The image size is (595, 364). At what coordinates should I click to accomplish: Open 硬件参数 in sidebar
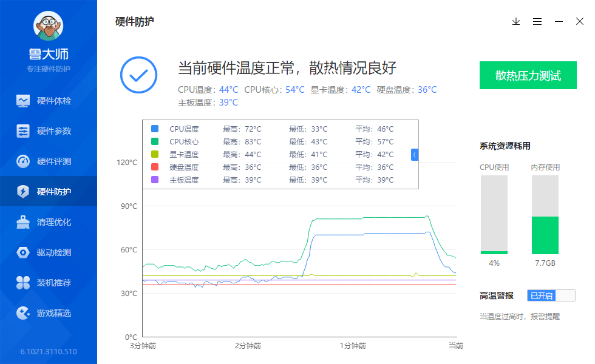[49, 131]
